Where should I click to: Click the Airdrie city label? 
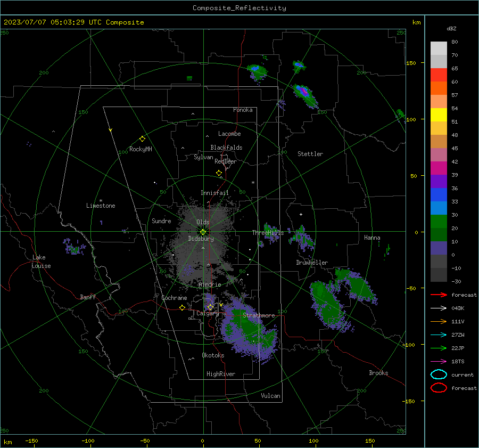click(x=210, y=284)
